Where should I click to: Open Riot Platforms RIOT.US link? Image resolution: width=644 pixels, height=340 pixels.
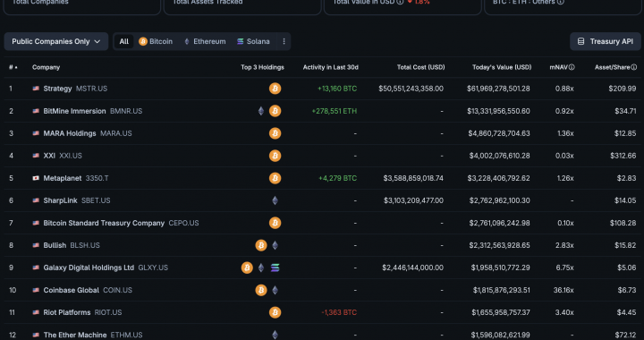coord(82,312)
